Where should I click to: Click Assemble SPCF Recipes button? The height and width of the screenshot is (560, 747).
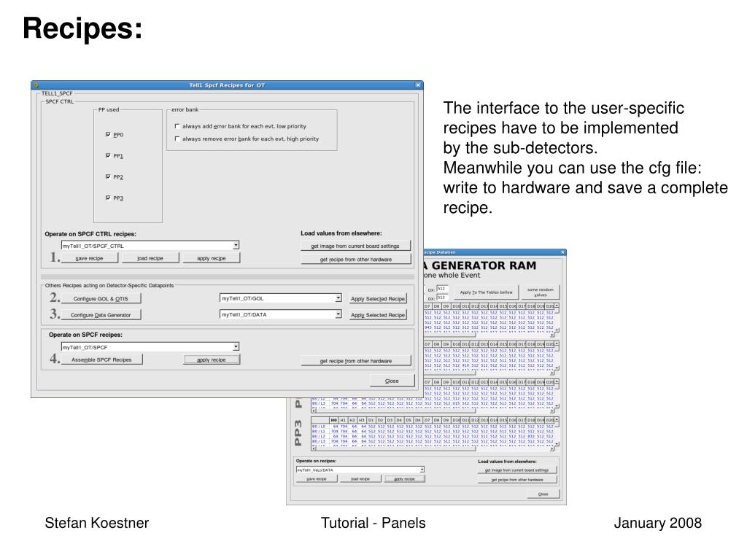click(x=101, y=359)
